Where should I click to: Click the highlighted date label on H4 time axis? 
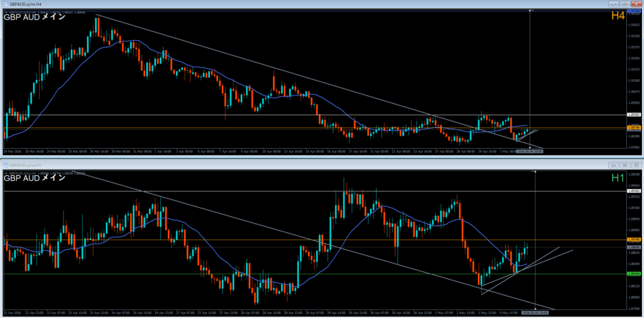click(530, 151)
